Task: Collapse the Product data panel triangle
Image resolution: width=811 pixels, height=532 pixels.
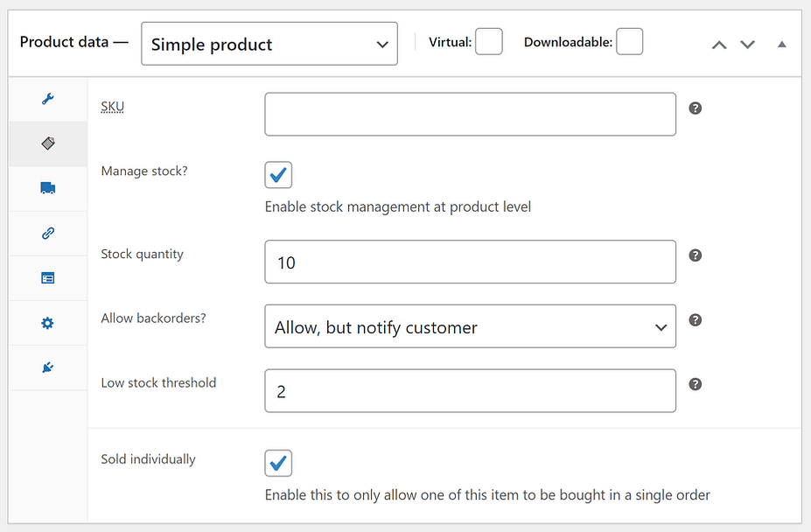Action: click(782, 45)
